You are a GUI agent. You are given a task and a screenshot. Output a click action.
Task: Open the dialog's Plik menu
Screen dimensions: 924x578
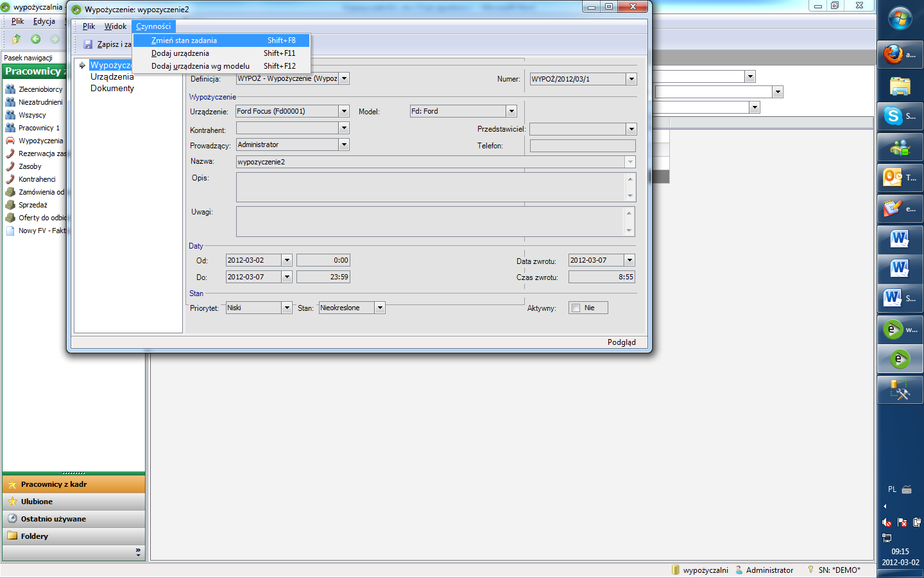tap(89, 26)
